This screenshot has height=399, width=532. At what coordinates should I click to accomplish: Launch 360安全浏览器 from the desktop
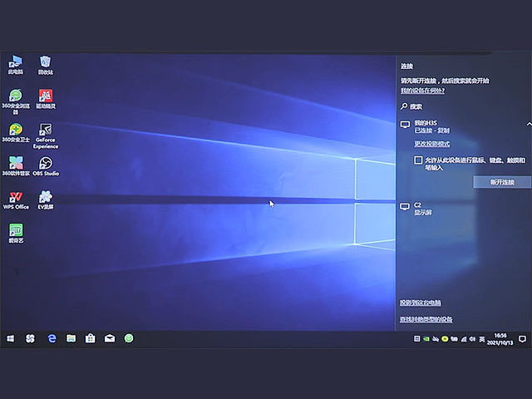coord(16,101)
